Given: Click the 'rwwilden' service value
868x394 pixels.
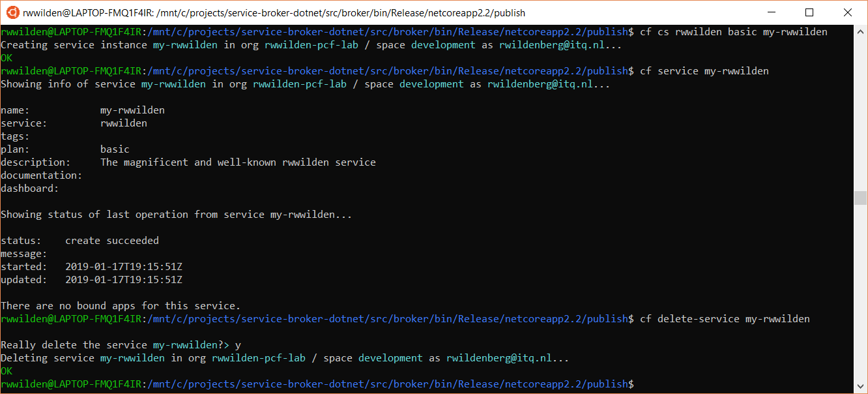Looking at the screenshot, I should pyautogui.click(x=124, y=123).
